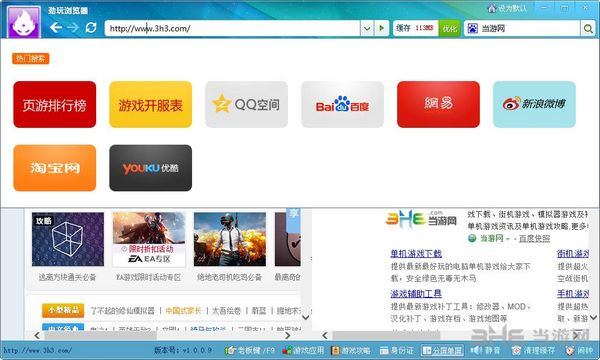Viewport: 600px width, 360px height.
Task: Open the 淘宝网 orange shortcut tile
Action: (55, 168)
